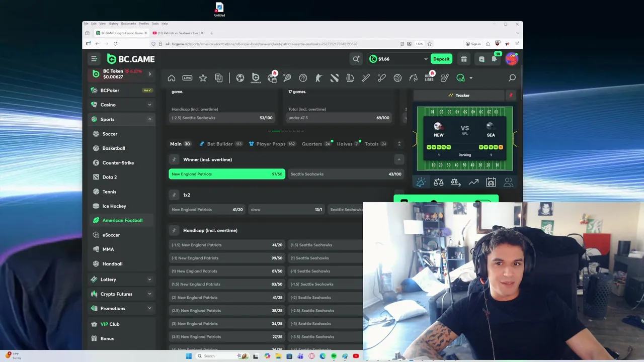Viewport: 644px width, 362px height.
Task: Expand the Casino sidebar section
Action: pos(149,105)
